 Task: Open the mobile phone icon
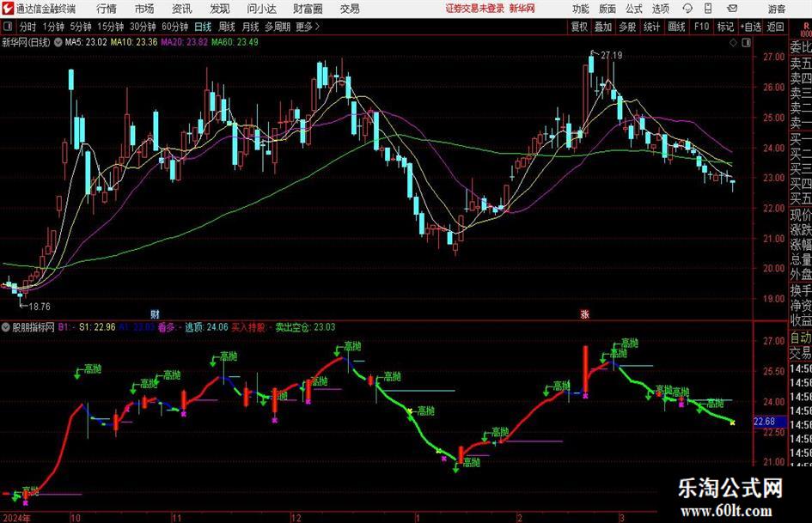708,9
